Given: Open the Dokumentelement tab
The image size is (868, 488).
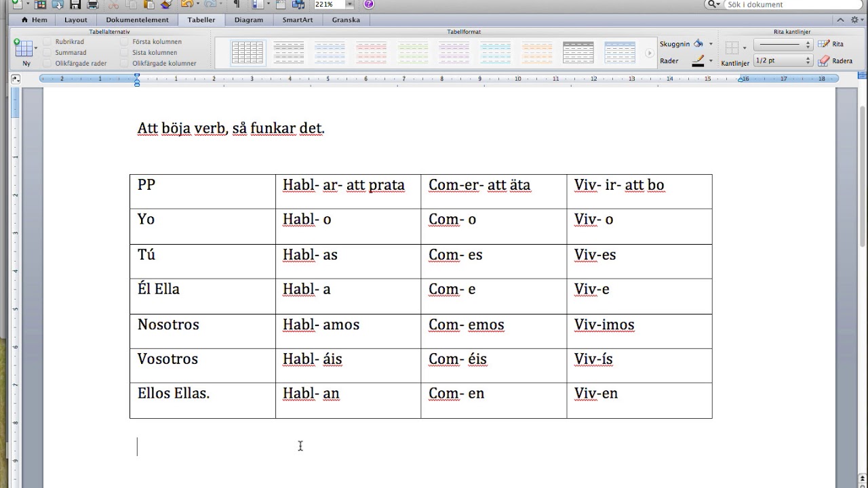Looking at the screenshot, I should point(137,20).
